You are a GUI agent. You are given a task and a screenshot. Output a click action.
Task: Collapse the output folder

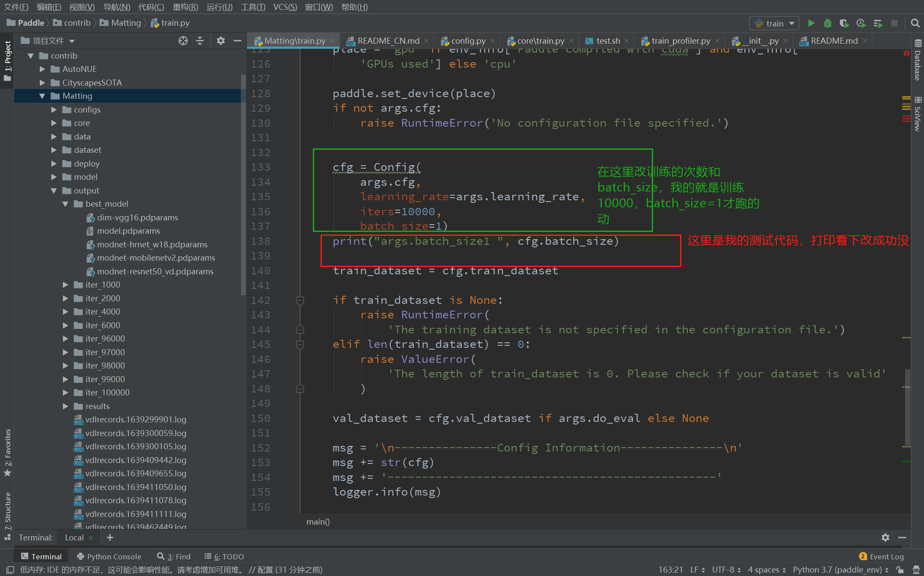click(54, 190)
